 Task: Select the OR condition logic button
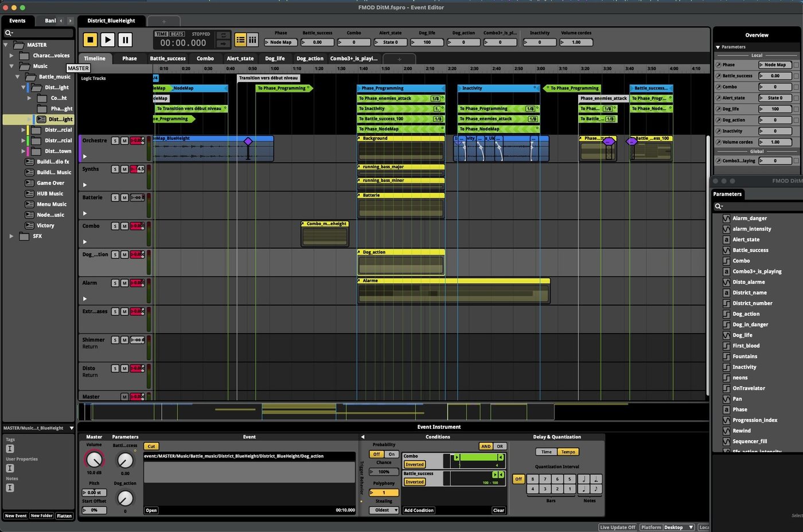tap(500, 446)
